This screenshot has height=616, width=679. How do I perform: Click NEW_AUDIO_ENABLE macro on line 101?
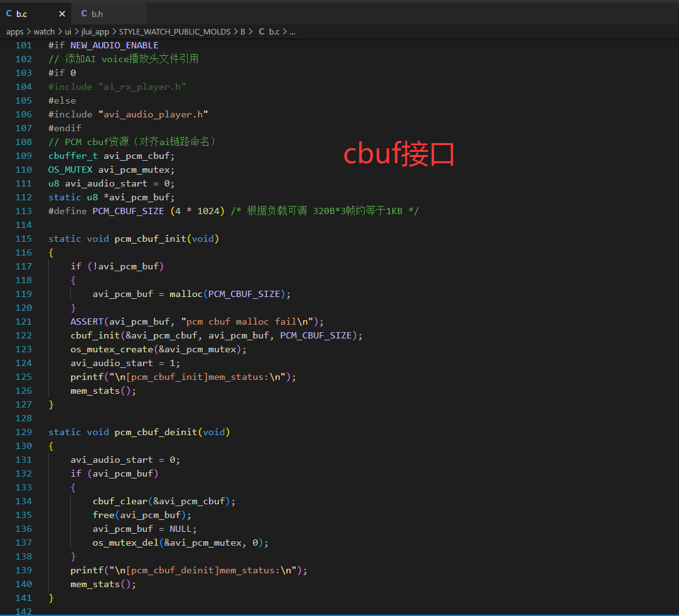point(114,45)
